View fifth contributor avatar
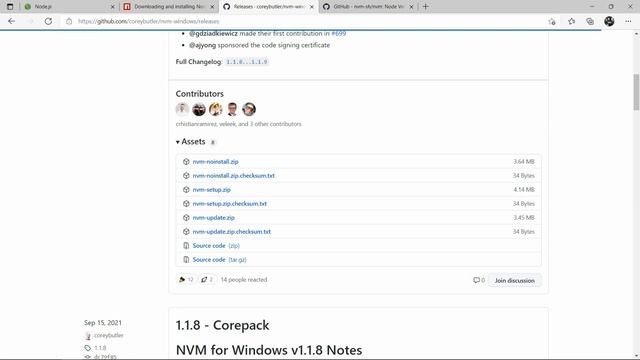The height and width of the screenshot is (360, 640). 249,109
